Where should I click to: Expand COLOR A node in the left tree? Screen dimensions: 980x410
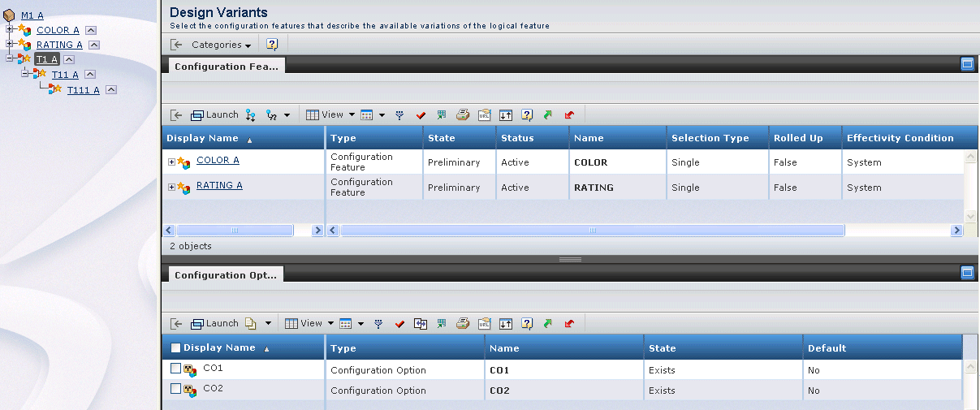coord(10,30)
